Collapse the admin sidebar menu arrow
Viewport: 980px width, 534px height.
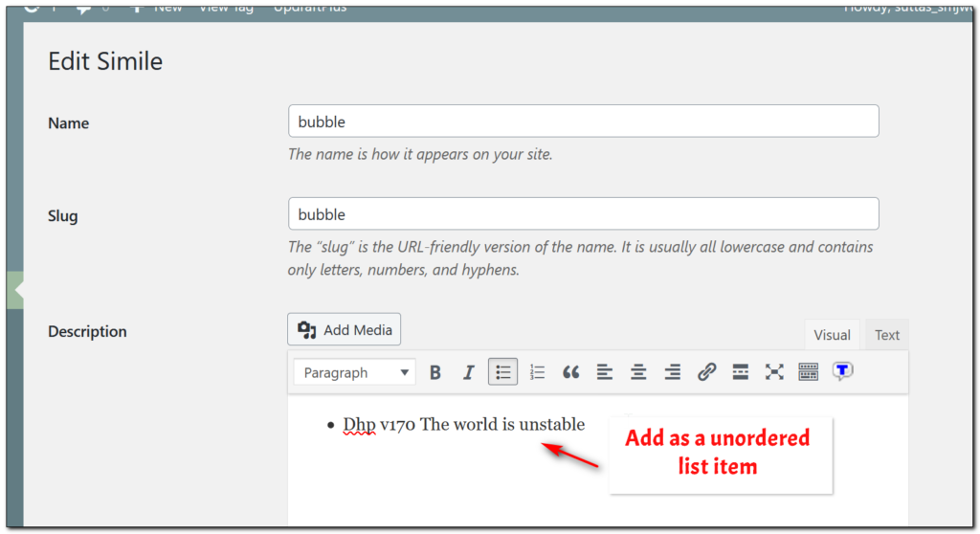[17, 290]
